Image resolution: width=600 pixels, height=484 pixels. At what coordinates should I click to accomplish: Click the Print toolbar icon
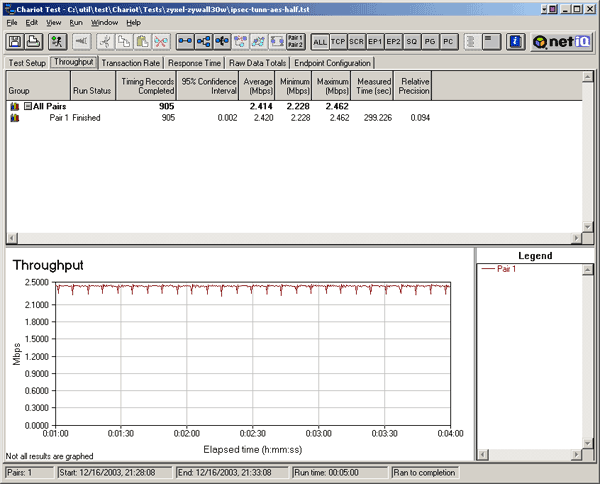[x=34, y=41]
